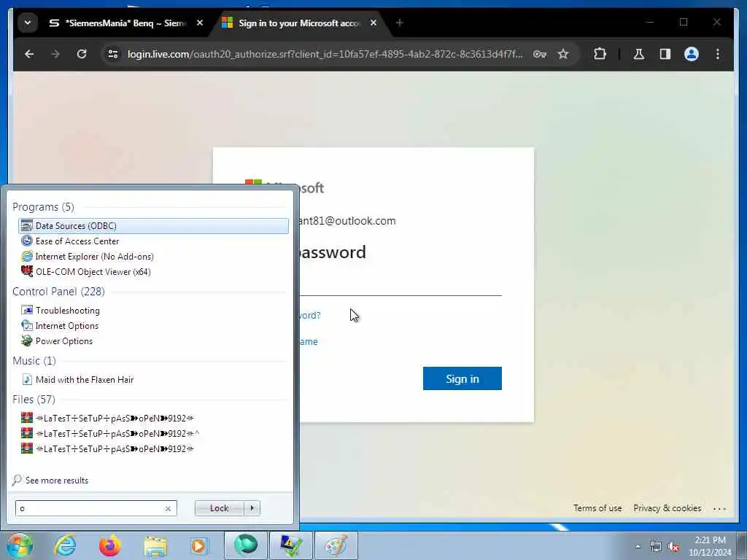The width and height of the screenshot is (747, 560).
Task: Open network status tray icon
Action: pos(656,546)
